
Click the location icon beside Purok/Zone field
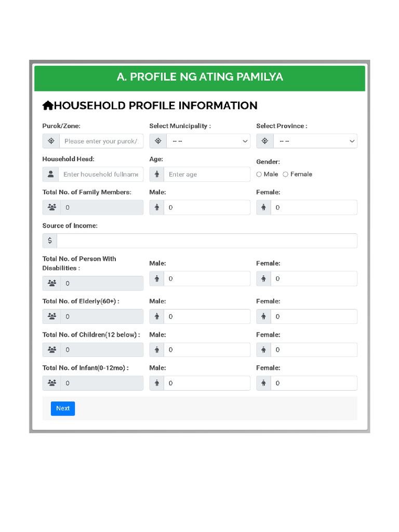click(x=51, y=141)
